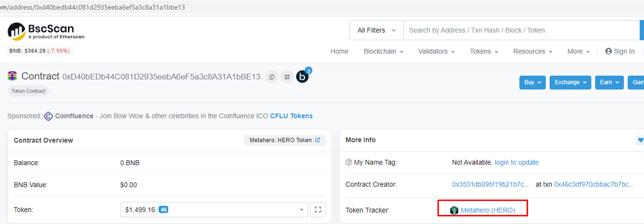Open the Exchange dropdown button
This screenshot has height=224, width=644.
click(x=570, y=83)
